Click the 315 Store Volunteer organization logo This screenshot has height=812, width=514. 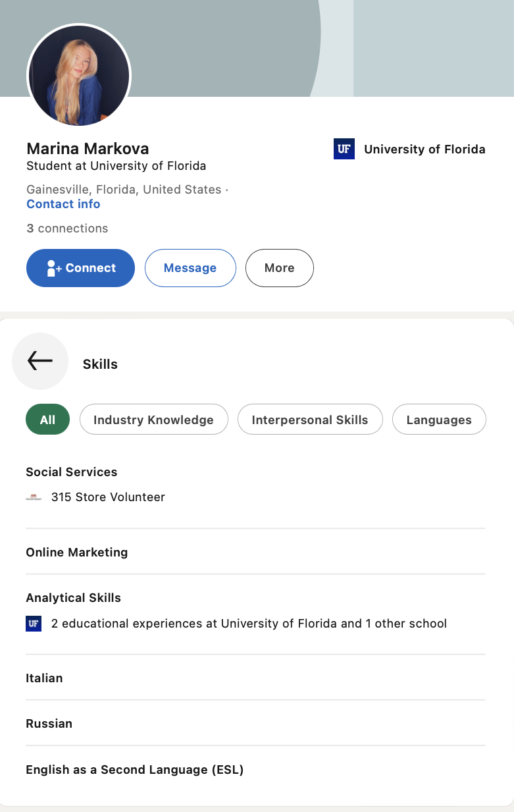pyautogui.click(x=34, y=498)
